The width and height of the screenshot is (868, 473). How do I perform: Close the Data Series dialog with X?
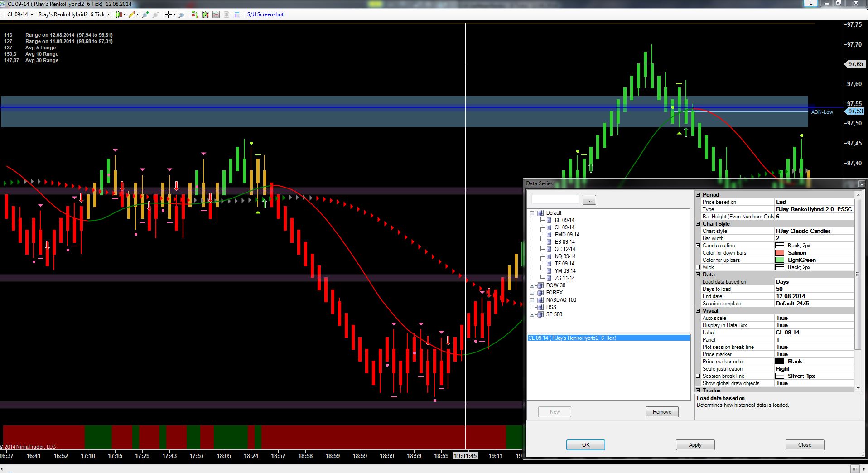(x=862, y=183)
